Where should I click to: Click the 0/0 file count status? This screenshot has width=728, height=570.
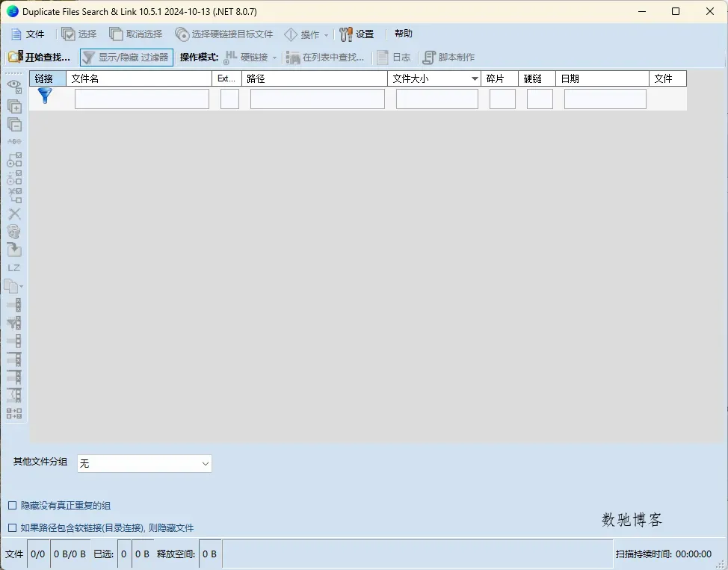click(x=38, y=554)
